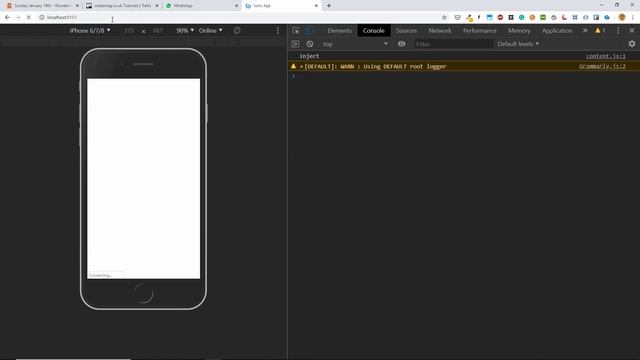Clear the console icon
This screenshot has width=640, height=360.
[310, 44]
